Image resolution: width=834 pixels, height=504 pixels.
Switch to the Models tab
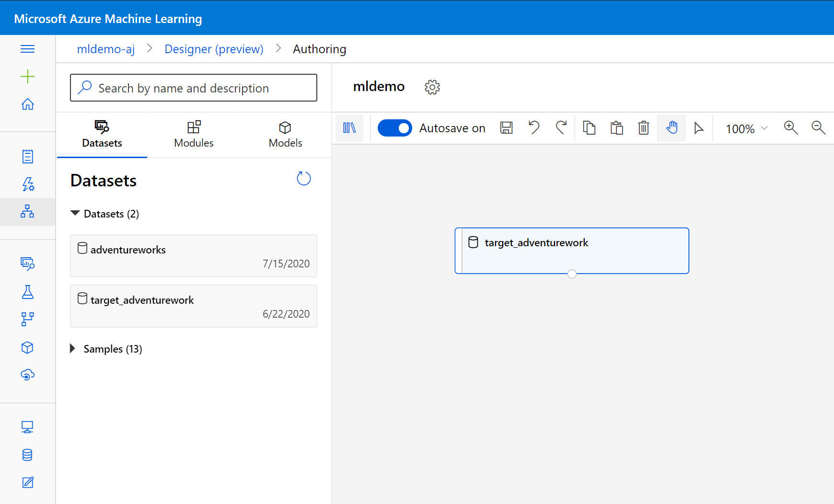click(285, 135)
